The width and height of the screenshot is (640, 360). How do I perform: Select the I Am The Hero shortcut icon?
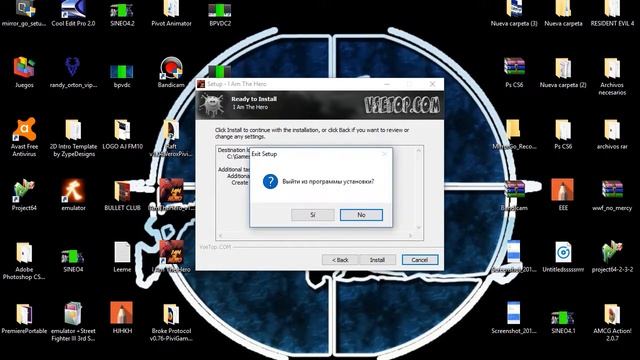point(171,256)
